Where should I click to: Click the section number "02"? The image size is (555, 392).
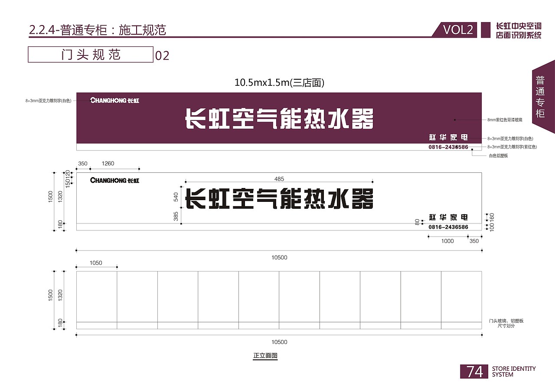pyautogui.click(x=162, y=55)
